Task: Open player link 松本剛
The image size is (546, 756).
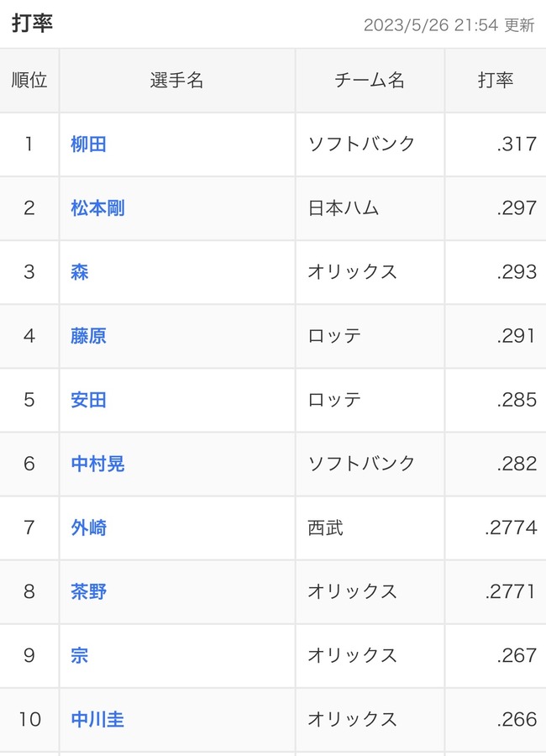Action: [97, 208]
